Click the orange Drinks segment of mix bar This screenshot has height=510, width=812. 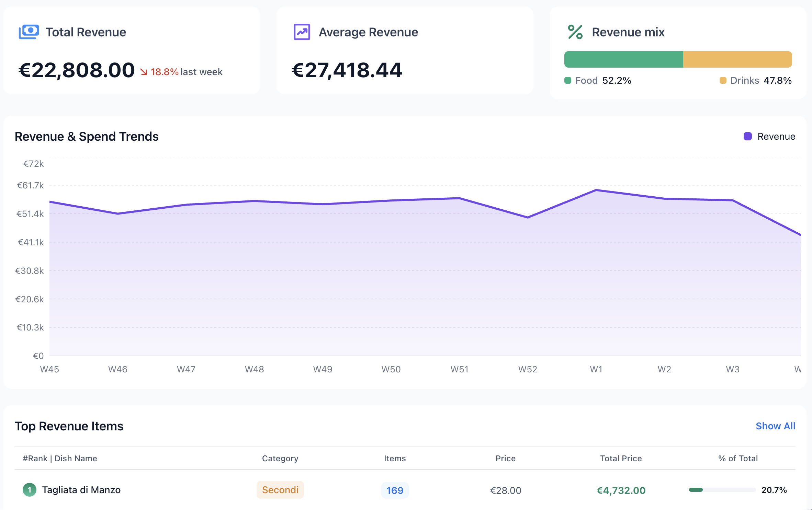[x=737, y=59]
